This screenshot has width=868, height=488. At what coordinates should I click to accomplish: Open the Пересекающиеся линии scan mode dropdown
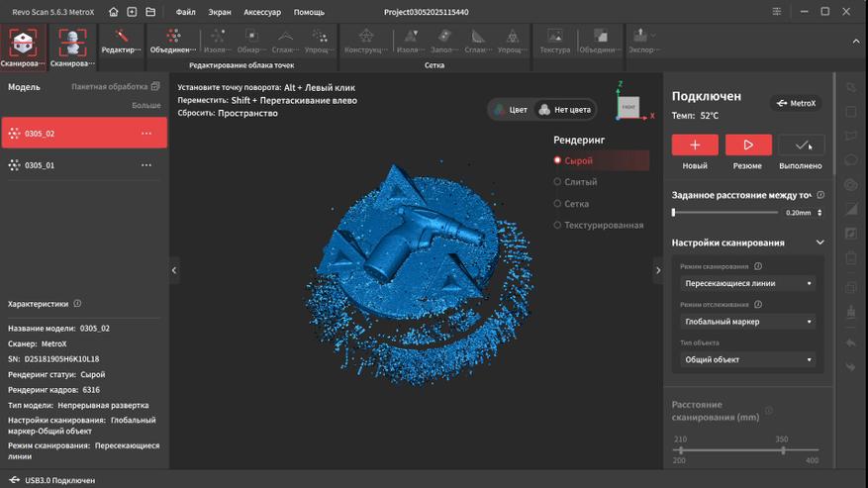tap(748, 283)
